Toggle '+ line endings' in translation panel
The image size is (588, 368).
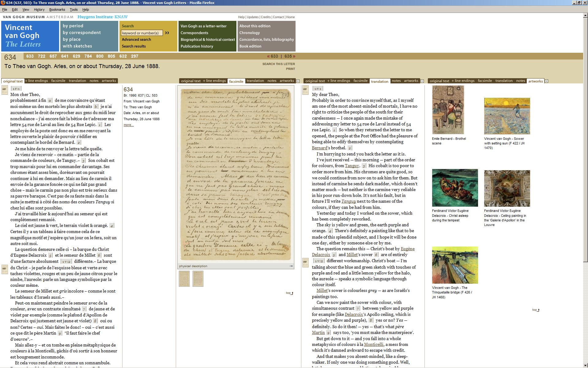pyautogui.click(x=338, y=81)
